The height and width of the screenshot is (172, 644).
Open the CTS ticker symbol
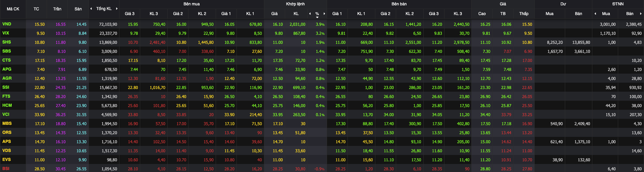tap(6, 60)
